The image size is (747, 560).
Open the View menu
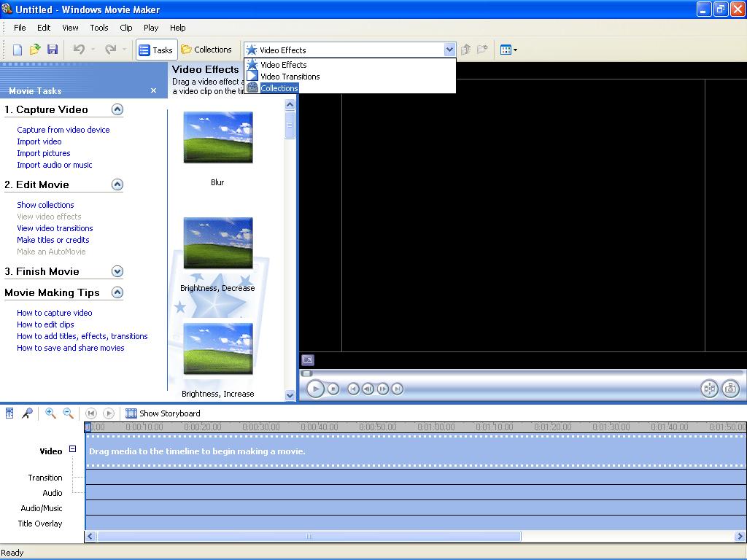click(70, 28)
